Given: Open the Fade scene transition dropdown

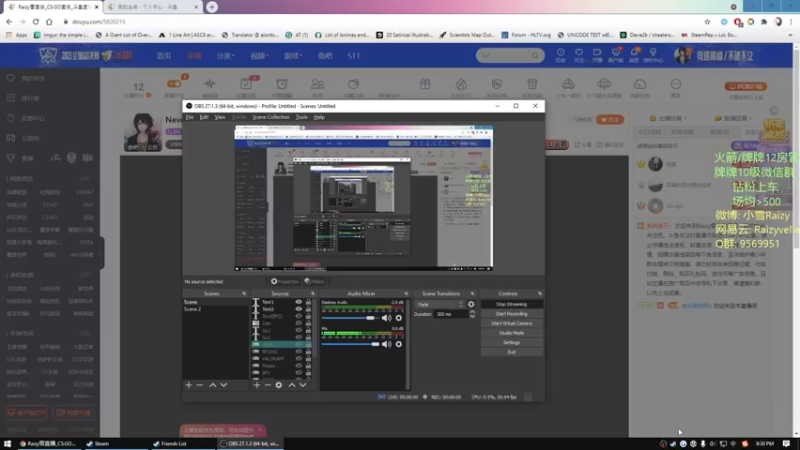Looking at the screenshot, I should (440, 305).
